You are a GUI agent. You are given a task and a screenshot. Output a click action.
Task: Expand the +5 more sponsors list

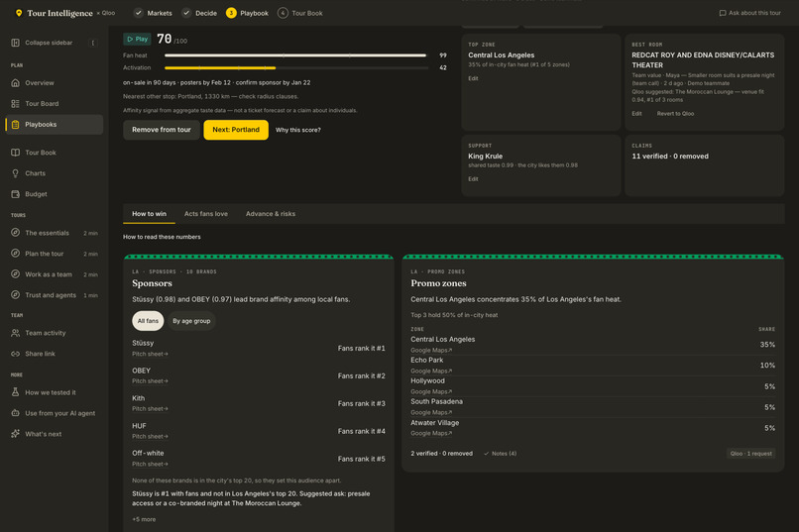point(144,520)
